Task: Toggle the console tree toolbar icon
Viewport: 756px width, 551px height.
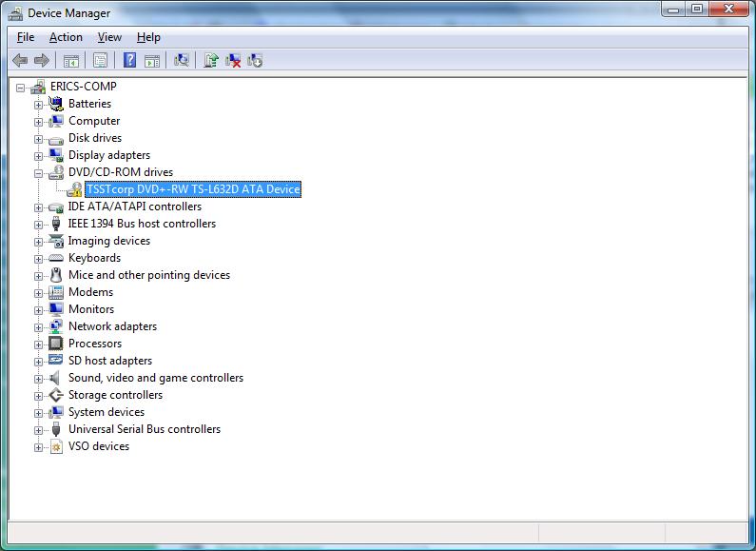Action: click(x=71, y=61)
